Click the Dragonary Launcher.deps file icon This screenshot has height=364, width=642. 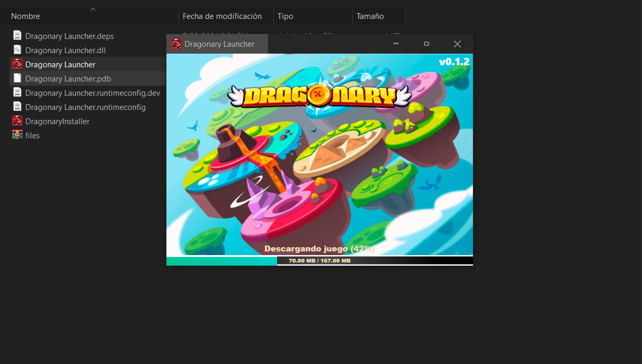[17, 36]
